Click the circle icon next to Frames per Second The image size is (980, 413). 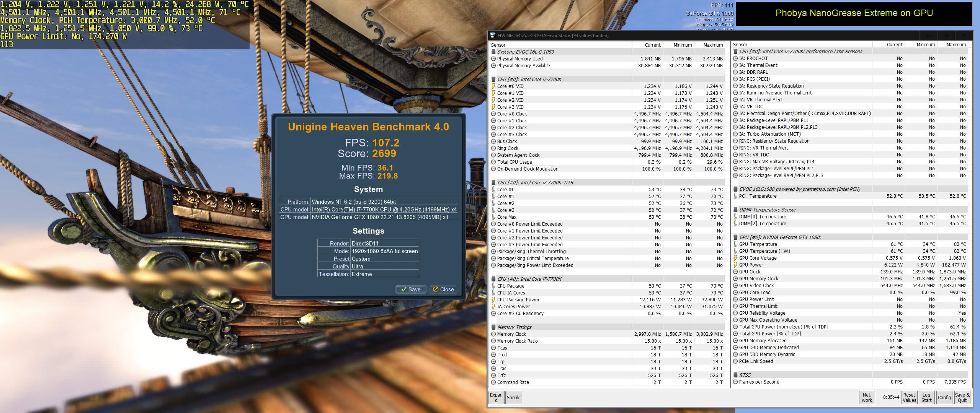click(x=735, y=382)
